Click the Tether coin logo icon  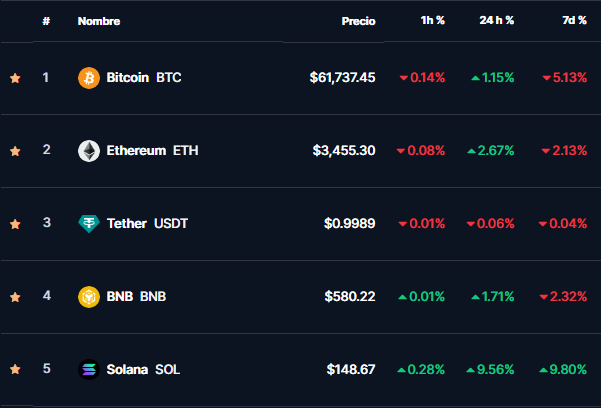tap(89, 223)
